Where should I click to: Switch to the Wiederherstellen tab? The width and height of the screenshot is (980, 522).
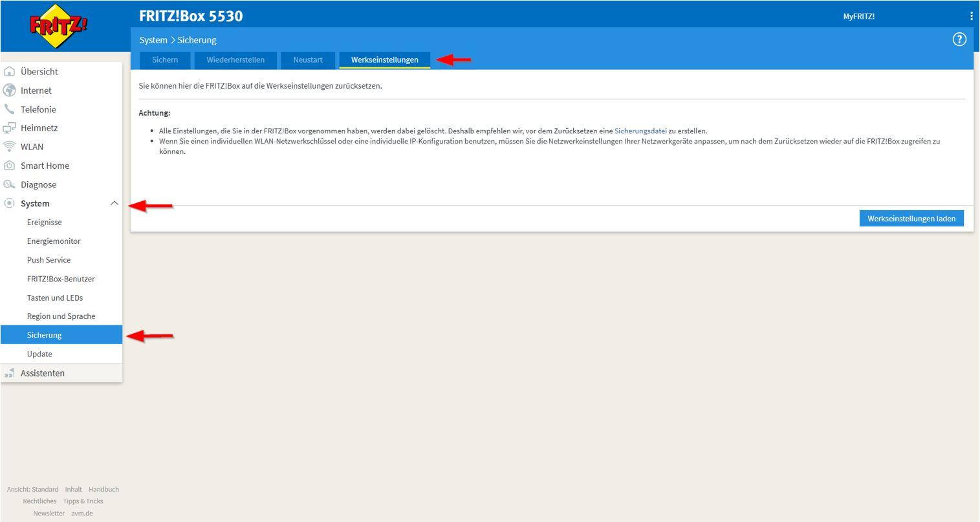(x=235, y=60)
